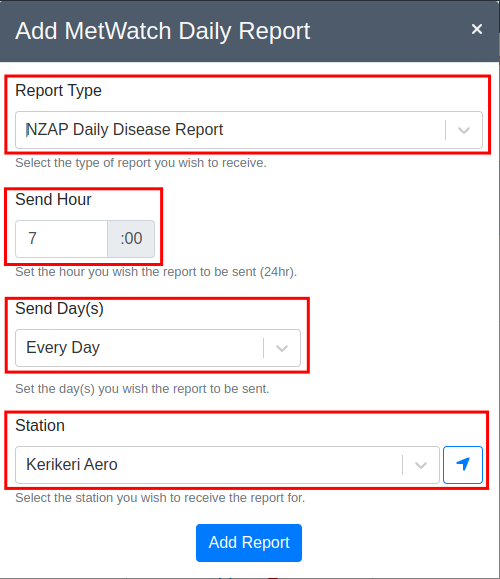The width and height of the screenshot is (500, 579).
Task: Open NZAP Daily Disease Report selector
Action: pyautogui.click(x=249, y=130)
